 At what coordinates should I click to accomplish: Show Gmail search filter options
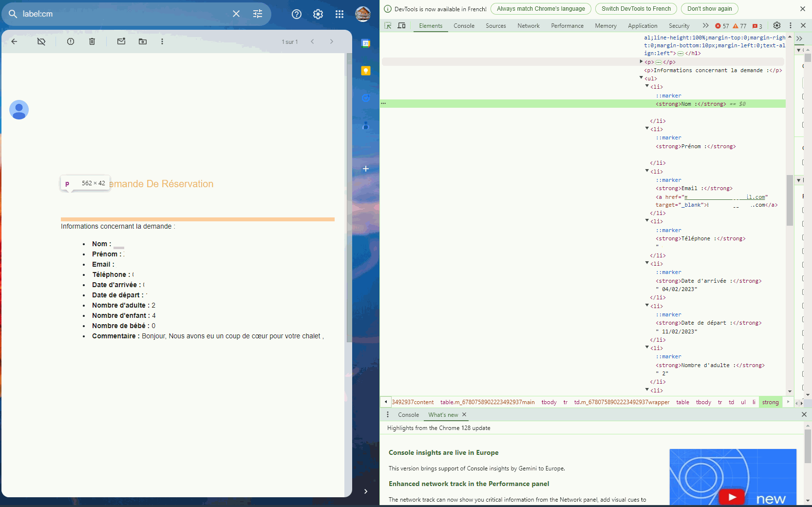(258, 14)
